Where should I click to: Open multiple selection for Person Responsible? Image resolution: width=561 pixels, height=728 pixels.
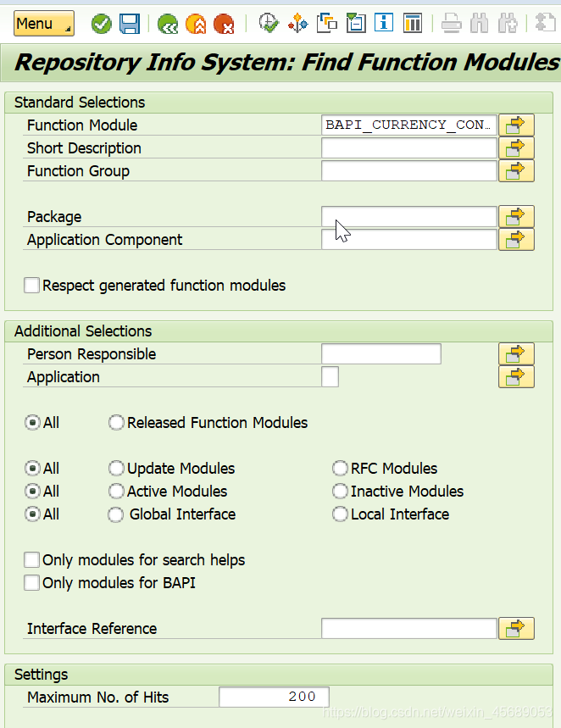(x=516, y=353)
